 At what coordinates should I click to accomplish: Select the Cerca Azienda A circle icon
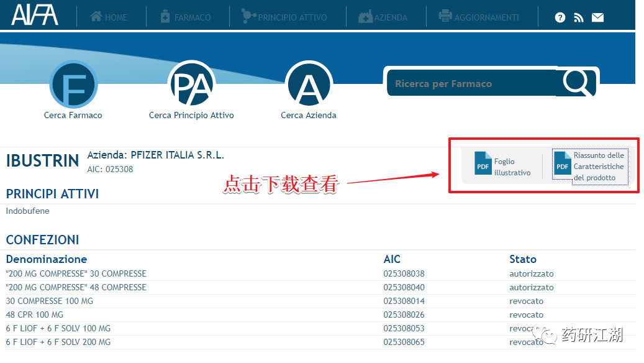(x=309, y=84)
